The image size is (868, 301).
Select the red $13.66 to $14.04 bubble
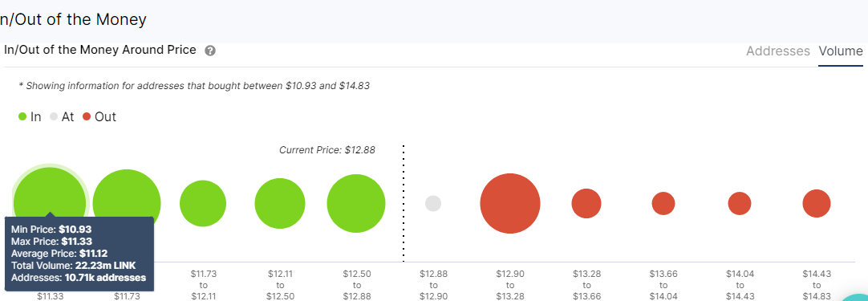663,203
